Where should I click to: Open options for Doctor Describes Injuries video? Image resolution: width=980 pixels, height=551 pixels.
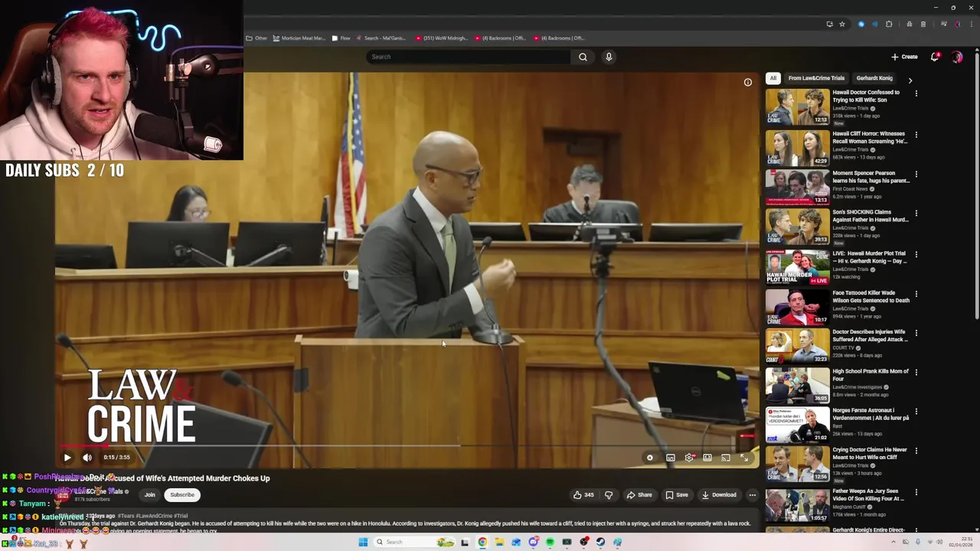pyautogui.click(x=916, y=334)
